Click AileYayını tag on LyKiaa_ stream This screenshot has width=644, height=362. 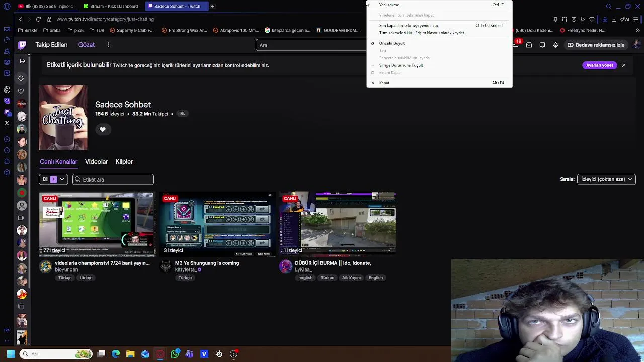point(352,278)
